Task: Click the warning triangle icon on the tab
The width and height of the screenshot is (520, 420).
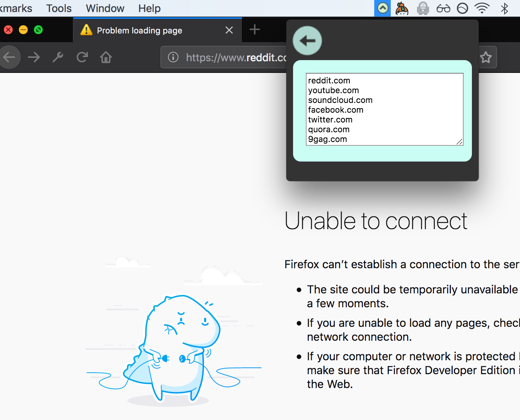Action: pyautogui.click(x=86, y=30)
